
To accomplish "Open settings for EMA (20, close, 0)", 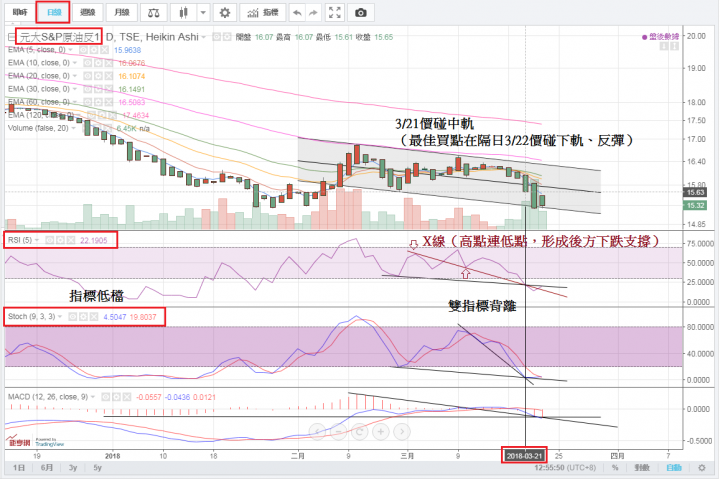I will [98, 76].
